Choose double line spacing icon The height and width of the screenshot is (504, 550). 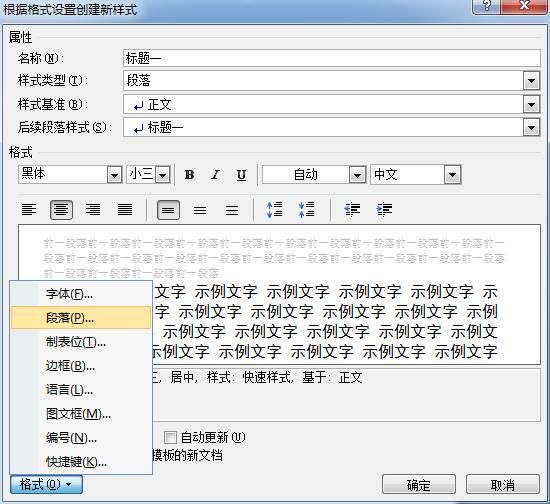[x=232, y=210]
